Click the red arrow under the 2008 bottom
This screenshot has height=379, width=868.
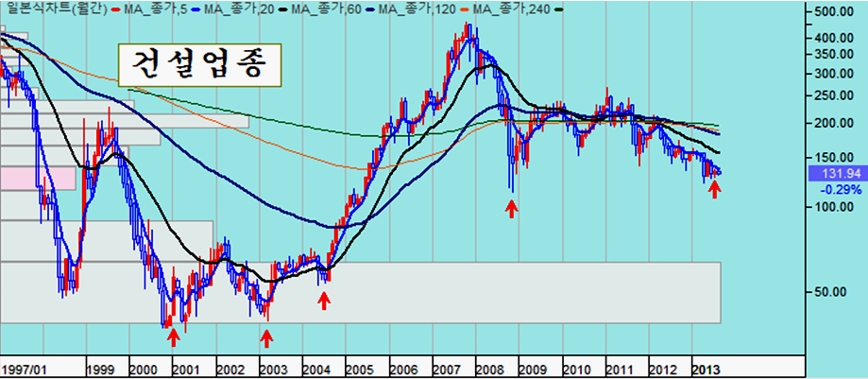pyautogui.click(x=512, y=208)
